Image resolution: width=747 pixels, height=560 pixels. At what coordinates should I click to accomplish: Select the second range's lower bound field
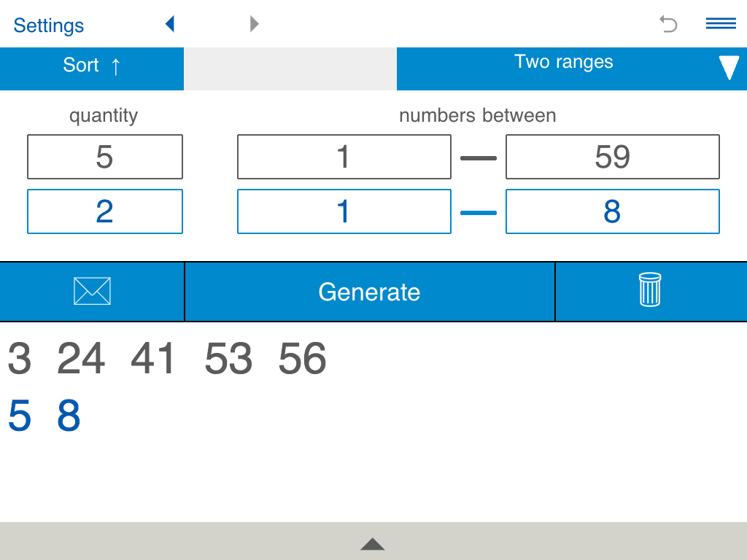344,211
